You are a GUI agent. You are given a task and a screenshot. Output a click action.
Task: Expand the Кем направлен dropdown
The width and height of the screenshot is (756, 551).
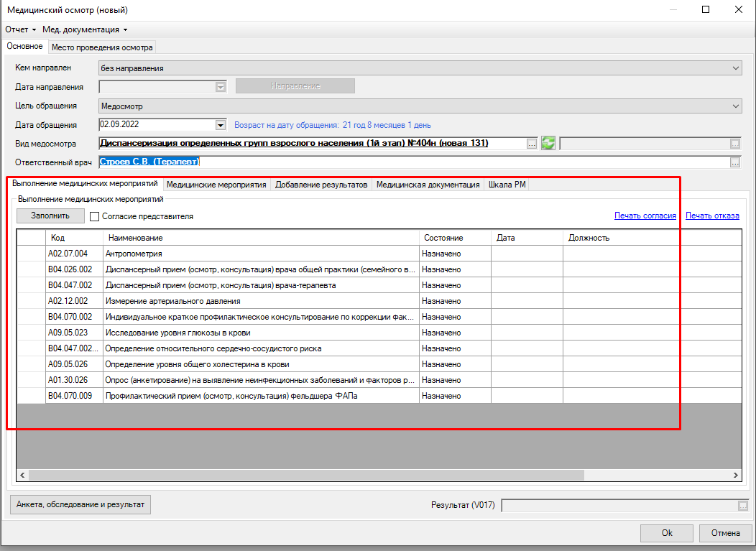736,68
